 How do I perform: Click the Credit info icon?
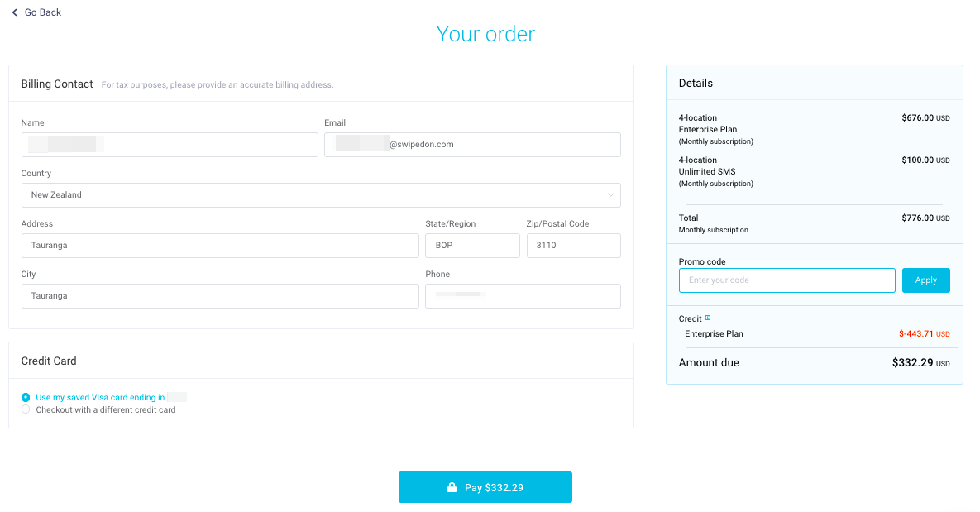click(707, 318)
